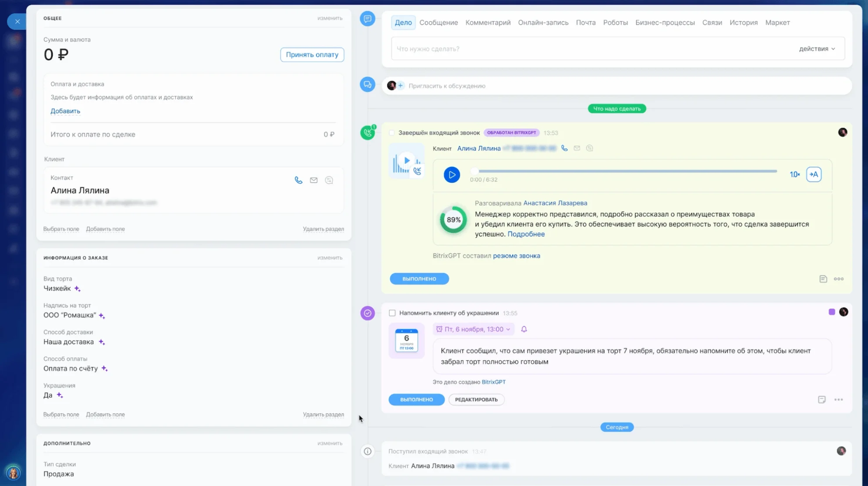Click изменить in ИНФОРМАЦИЯ О ЗАКАЗЕ section
Screen dimensions: 868x486
point(330,258)
